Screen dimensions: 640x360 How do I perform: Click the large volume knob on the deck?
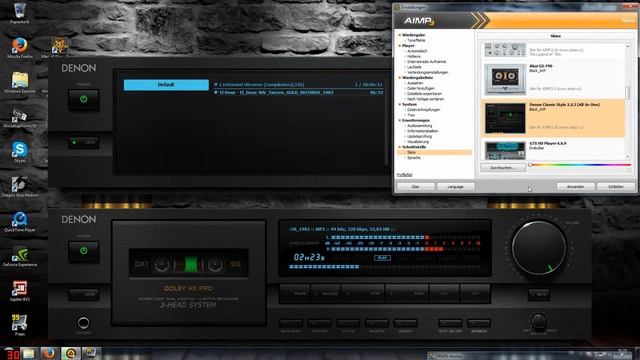click(539, 248)
